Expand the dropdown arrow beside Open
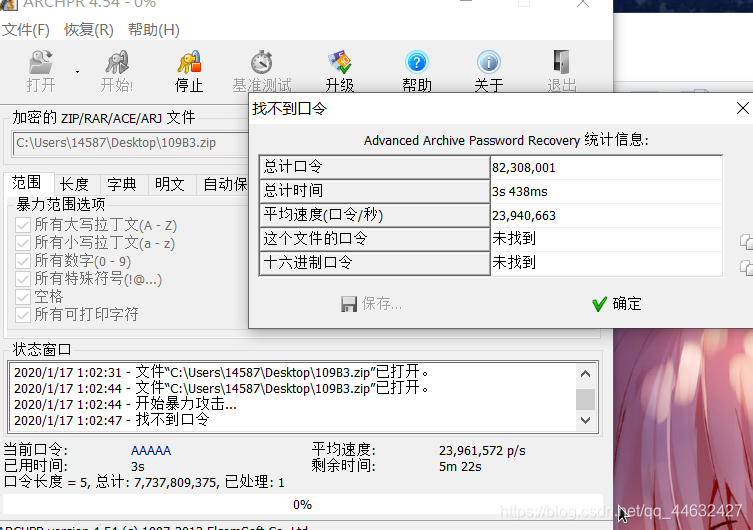 click(77, 72)
